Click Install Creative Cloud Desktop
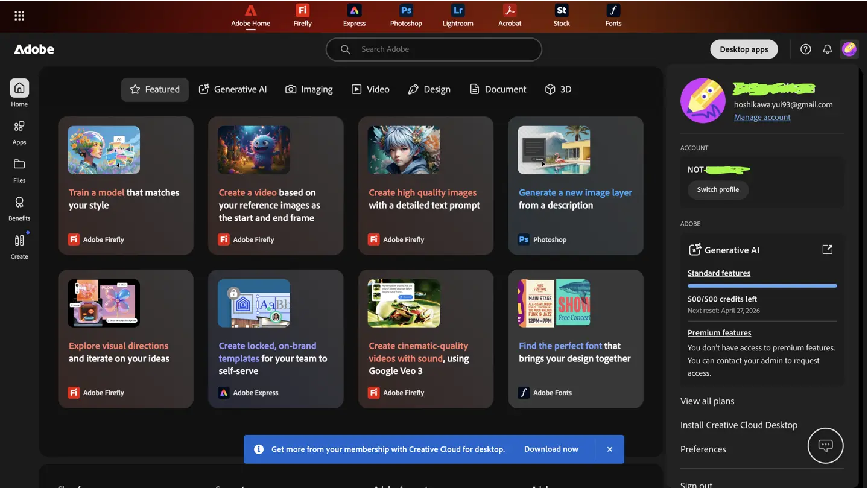The height and width of the screenshot is (488, 868). coord(739,425)
